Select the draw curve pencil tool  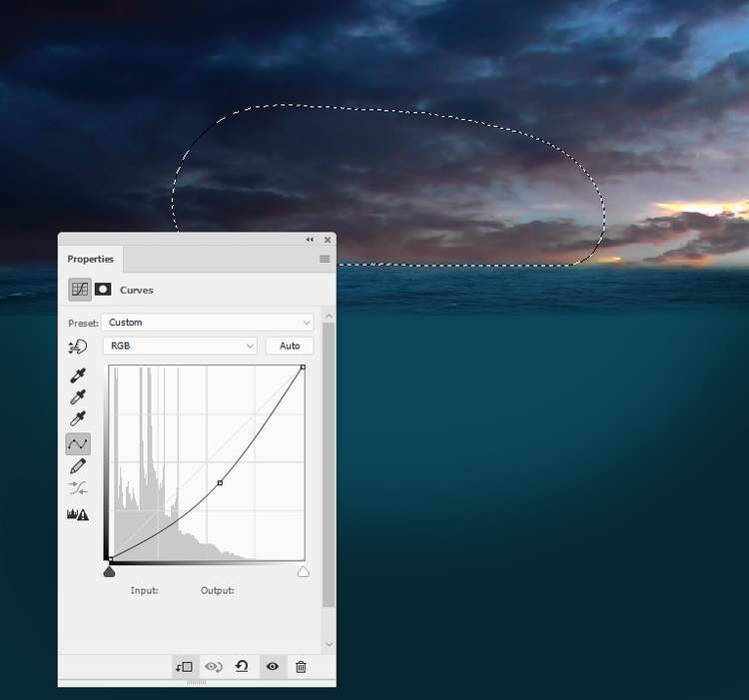tap(78, 466)
